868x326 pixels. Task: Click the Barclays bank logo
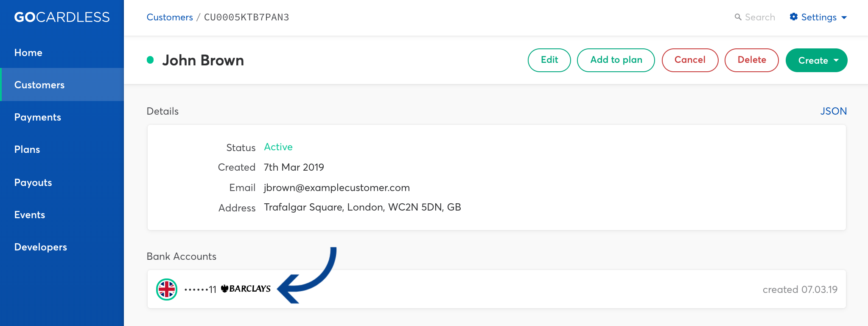246,289
